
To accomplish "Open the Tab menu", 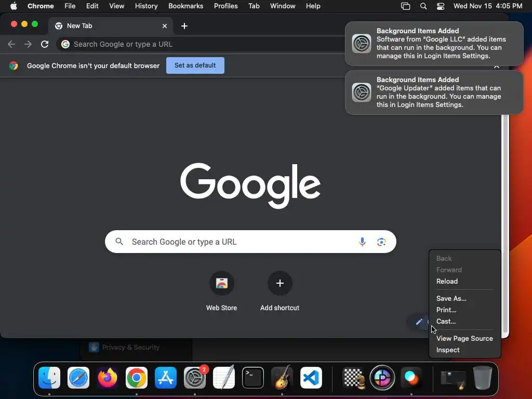I will click(254, 6).
